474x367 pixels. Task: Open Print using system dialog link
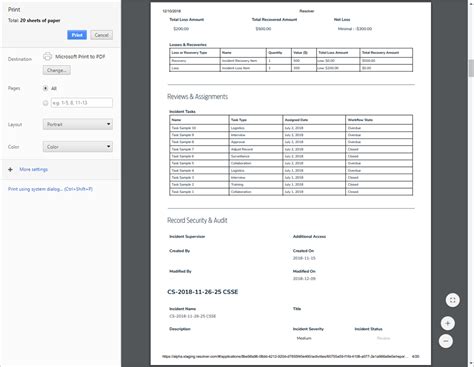tap(50, 189)
